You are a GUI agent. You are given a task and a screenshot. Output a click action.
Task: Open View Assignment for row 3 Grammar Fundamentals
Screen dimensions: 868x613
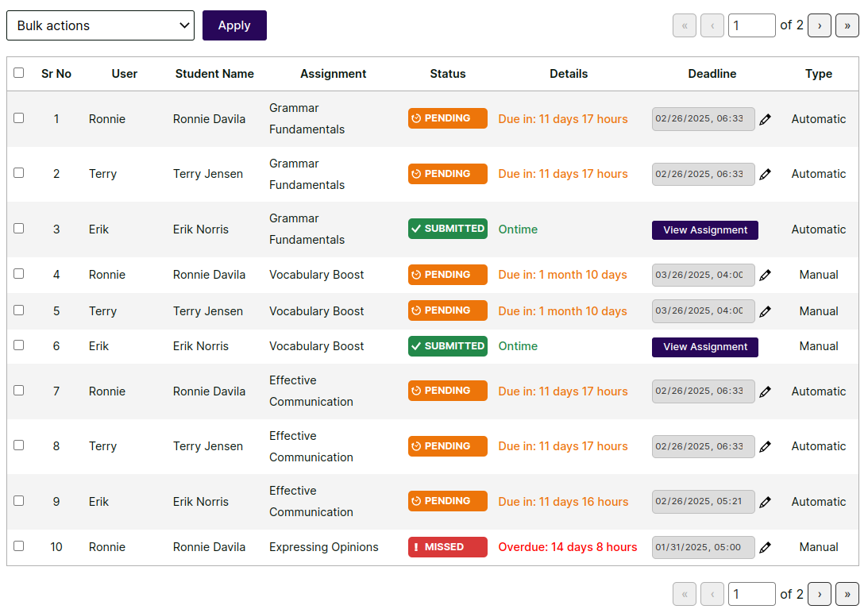click(x=704, y=230)
